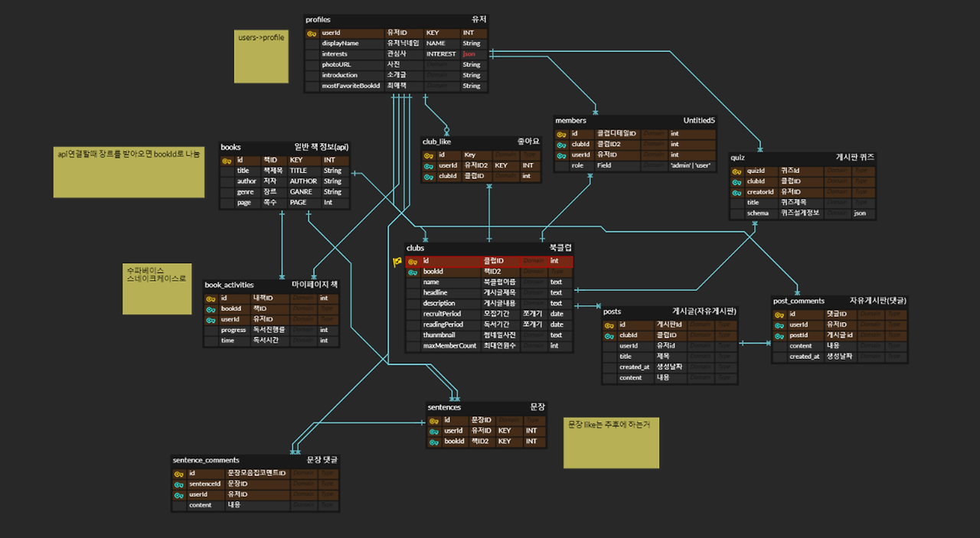Viewport: 980px width, 538px height.
Task: Click the foreign key icon for post_comments postId
Action: click(x=779, y=335)
